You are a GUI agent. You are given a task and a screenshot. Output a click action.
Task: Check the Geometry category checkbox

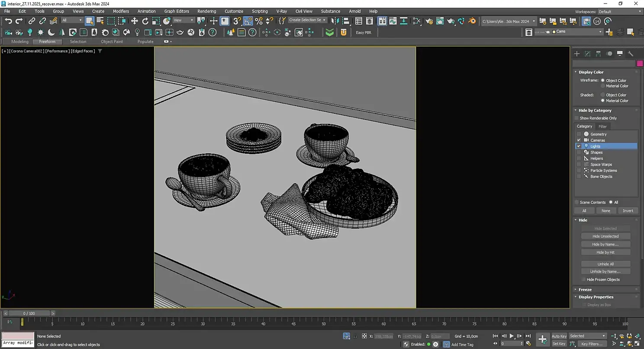(579, 134)
